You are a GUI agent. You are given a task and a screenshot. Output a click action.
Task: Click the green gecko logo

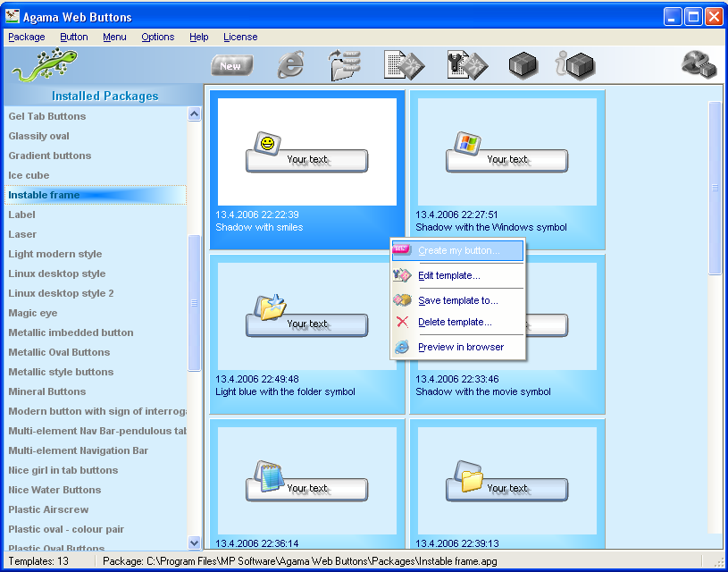pos(45,64)
